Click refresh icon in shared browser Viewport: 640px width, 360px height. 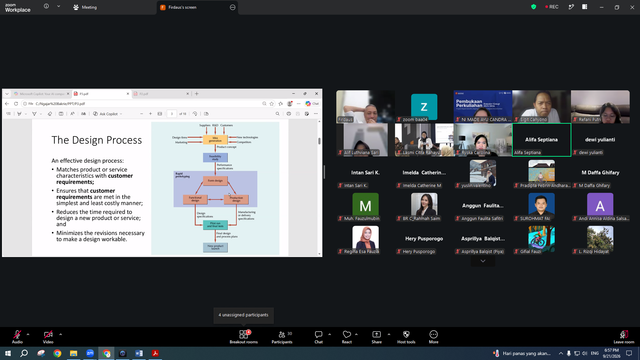point(16,104)
